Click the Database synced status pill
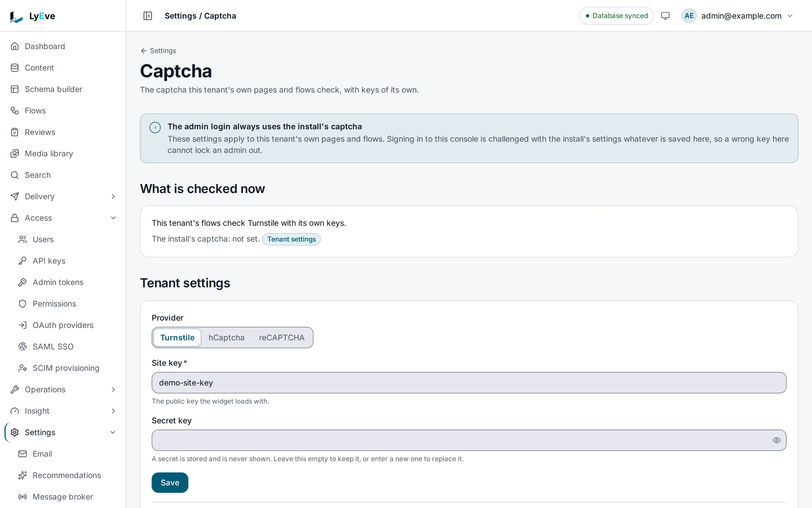 tap(617, 16)
